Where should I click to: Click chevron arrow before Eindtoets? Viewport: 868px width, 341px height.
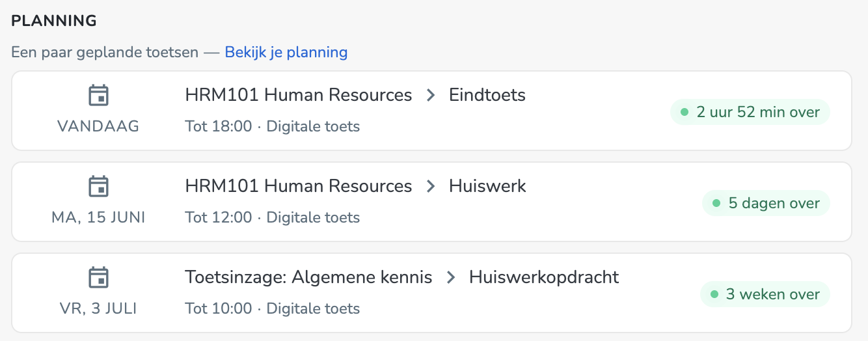[430, 96]
